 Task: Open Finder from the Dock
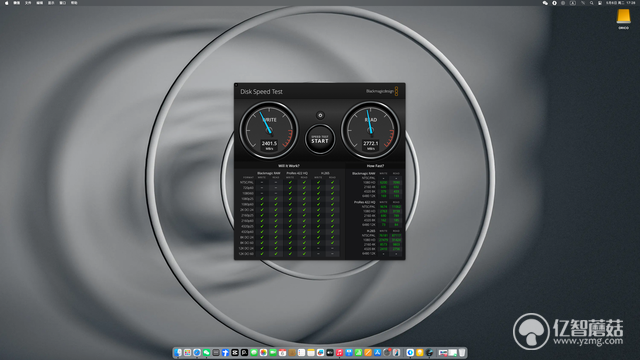pos(178,352)
